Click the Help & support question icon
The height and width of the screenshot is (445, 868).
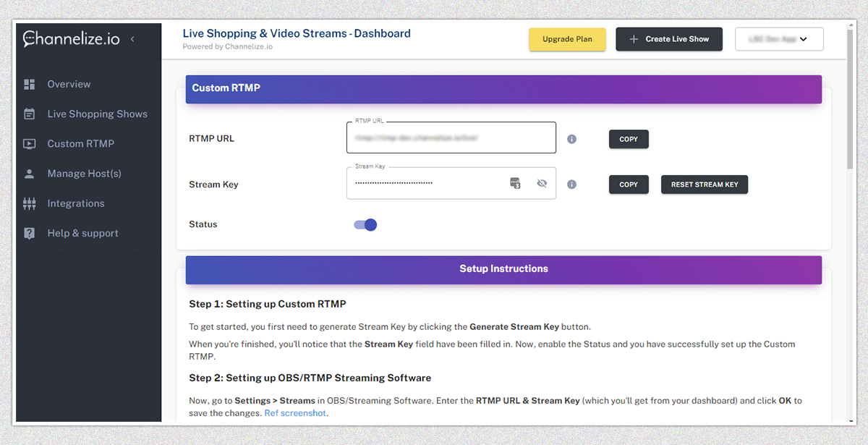pyautogui.click(x=30, y=233)
